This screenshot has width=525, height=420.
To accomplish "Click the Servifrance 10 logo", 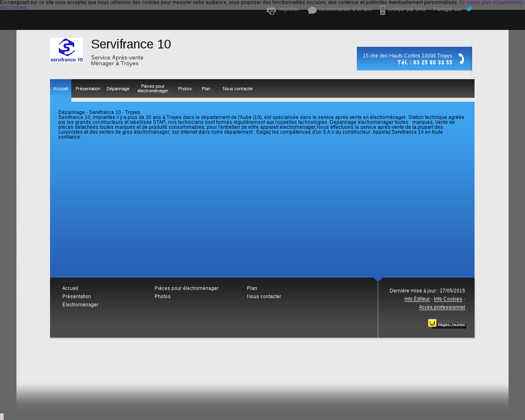I will click(x=66, y=50).
